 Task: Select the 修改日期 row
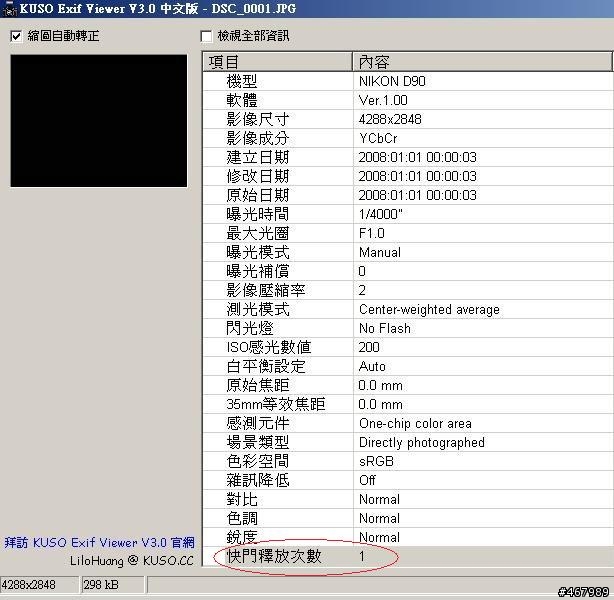point(408,176)
